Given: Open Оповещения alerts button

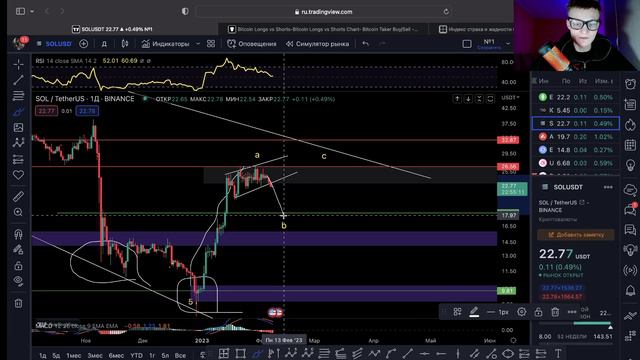Looking at the screenshot, I should [x=252, y=44].
